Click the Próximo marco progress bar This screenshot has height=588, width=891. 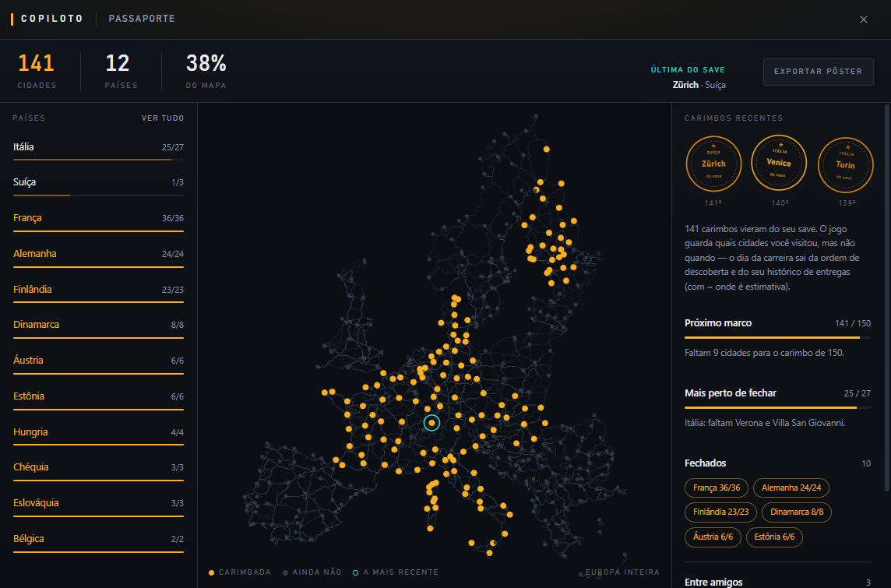[777, 338]
